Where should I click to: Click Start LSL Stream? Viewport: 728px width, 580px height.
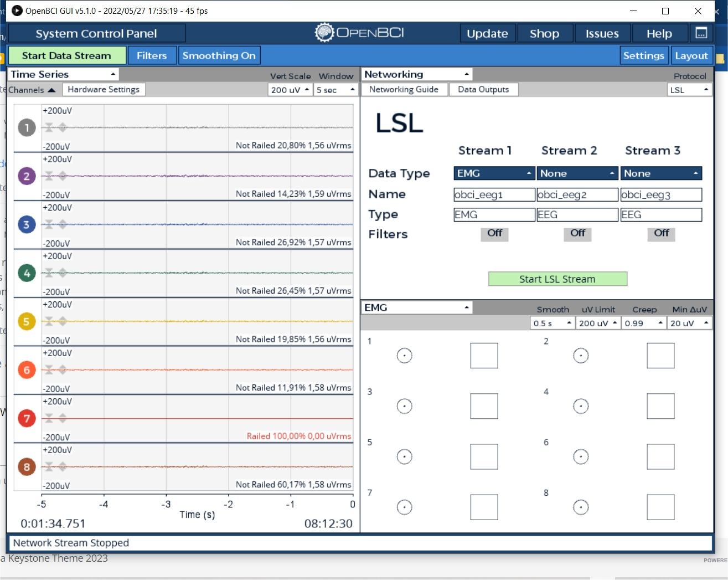click(557, 279)
